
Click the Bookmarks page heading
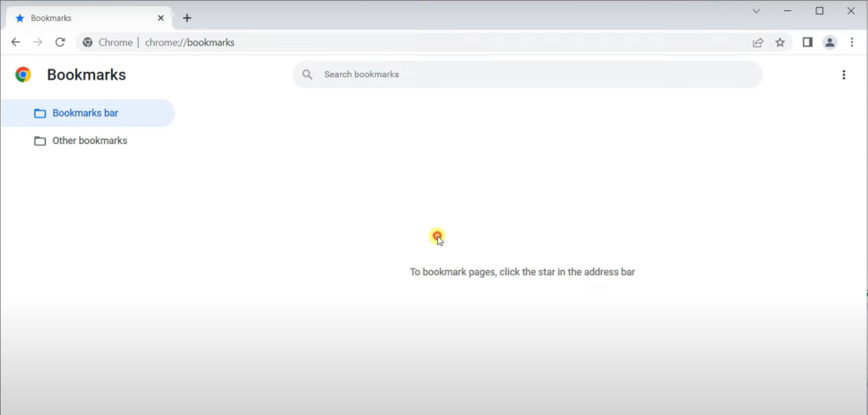pyautogui.click(x=86, y=75)
